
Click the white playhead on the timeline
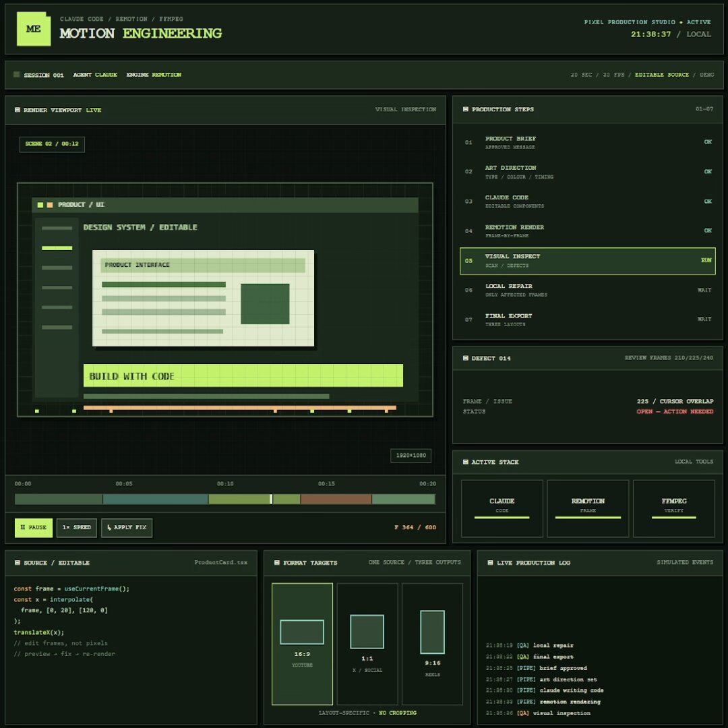pyautogui.click(x=271, y=499)
